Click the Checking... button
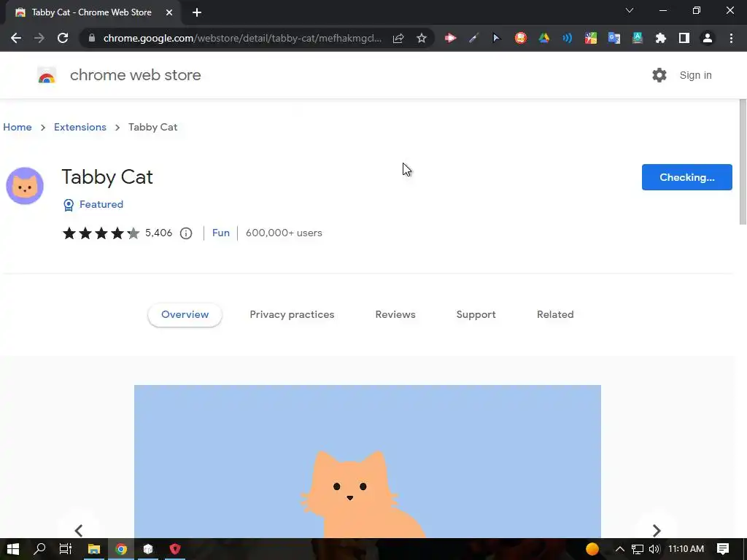The height and width of the screenshot is (560, 747). pyautogui.click(x=686, y=177)
